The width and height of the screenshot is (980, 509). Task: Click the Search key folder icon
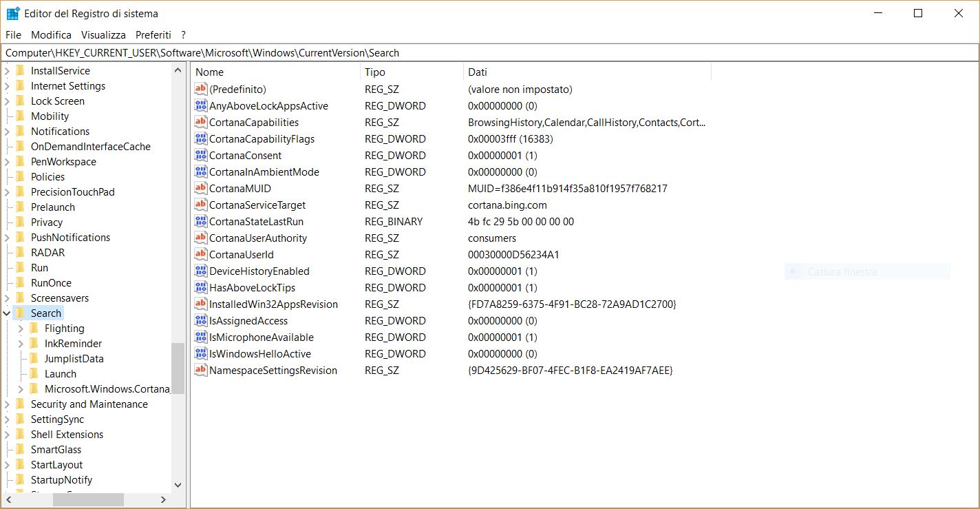point(19,313)
